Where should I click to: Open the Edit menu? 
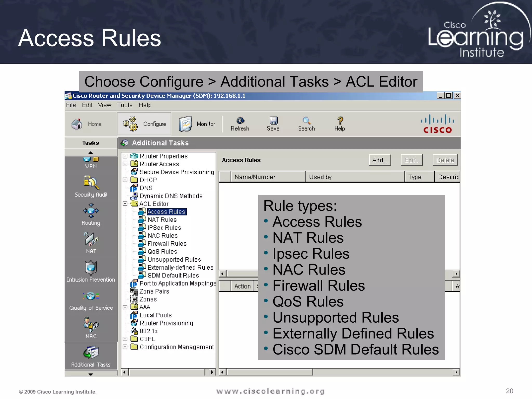pos(87,105)
